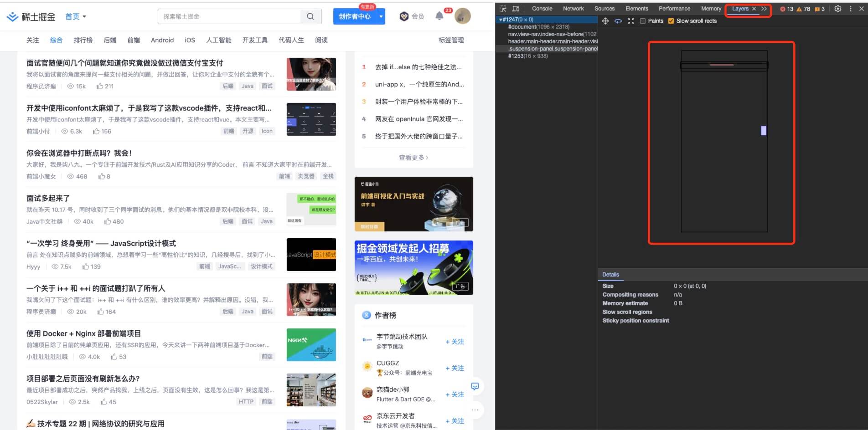Open the feedback chat floating icon
This screenshot has width=868, height=430.
click(475, 386)
